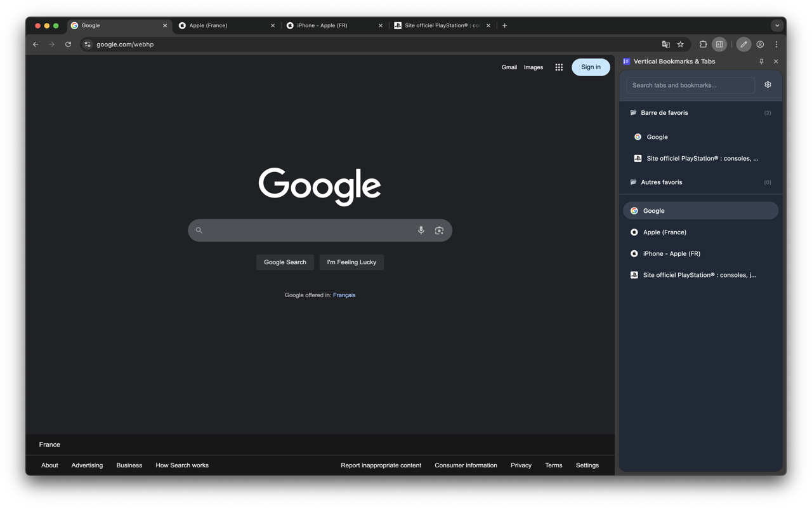The image size is (812, 508).
Task: Start voice search with the microphone
Action: (421, 231)
